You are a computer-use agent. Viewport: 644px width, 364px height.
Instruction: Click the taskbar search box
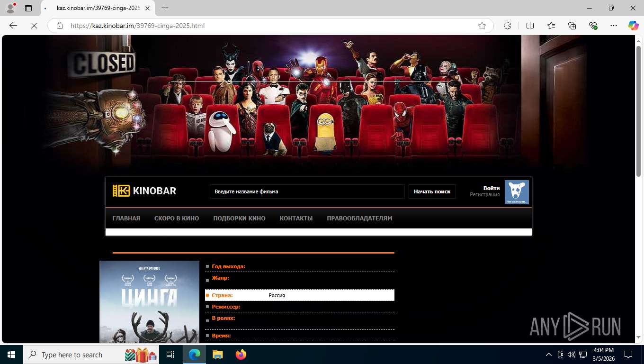[x=91, y=355]
